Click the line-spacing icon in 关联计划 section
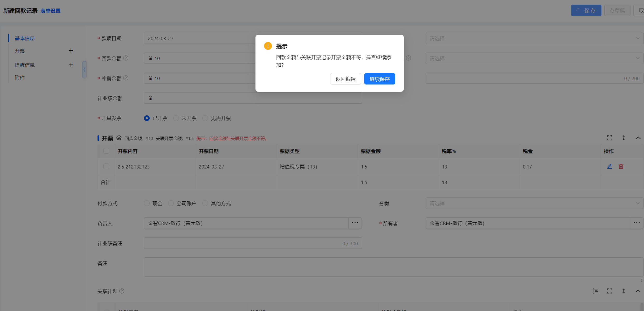 click(595, 291)
